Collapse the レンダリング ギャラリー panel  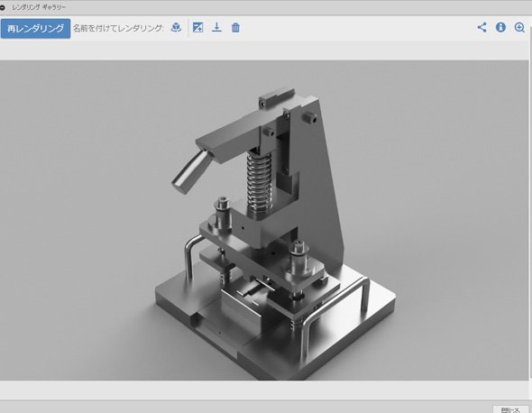(3, 7)
